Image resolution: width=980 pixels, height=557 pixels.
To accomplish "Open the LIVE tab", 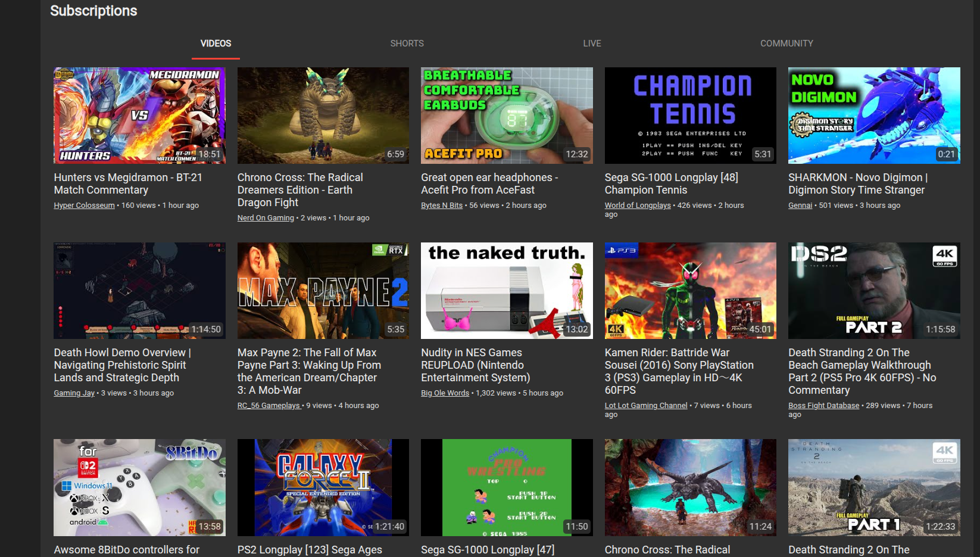I will point(592,43).
